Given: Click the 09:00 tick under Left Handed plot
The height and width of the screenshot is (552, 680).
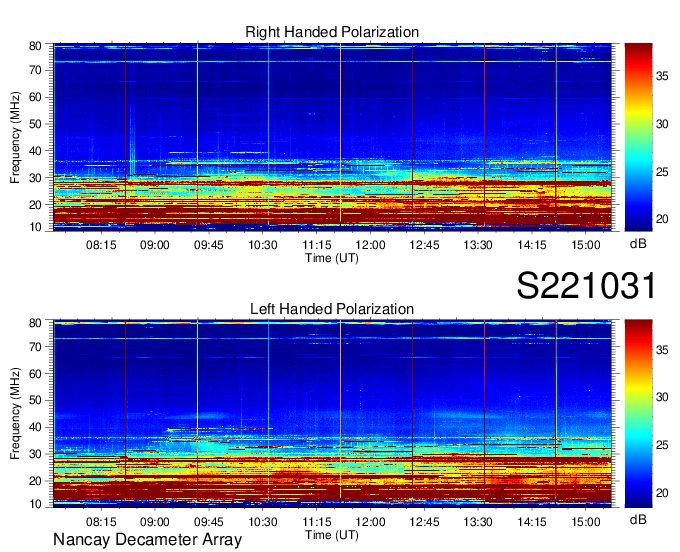Looking at the screenshot, I should coord(155,522).
